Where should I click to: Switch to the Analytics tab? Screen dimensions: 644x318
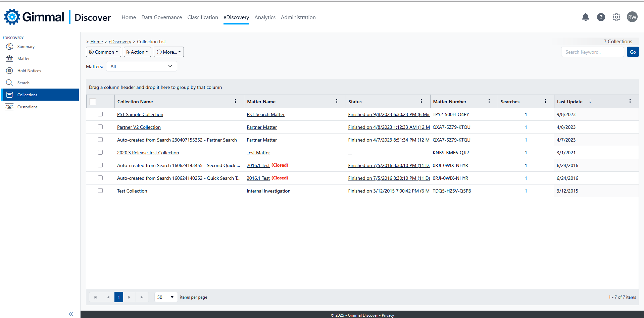click(265, 17)
